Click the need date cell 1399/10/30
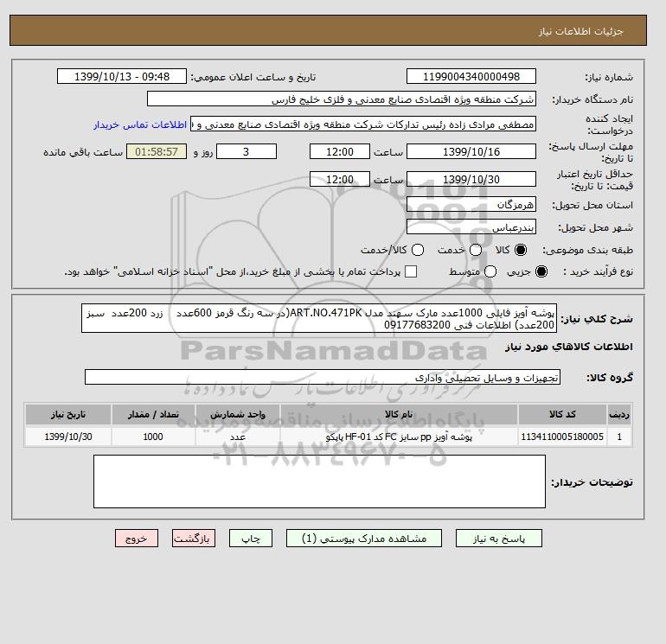Viewport: 666px width, 644px height. pyautogui.click(x=68, y=437)
